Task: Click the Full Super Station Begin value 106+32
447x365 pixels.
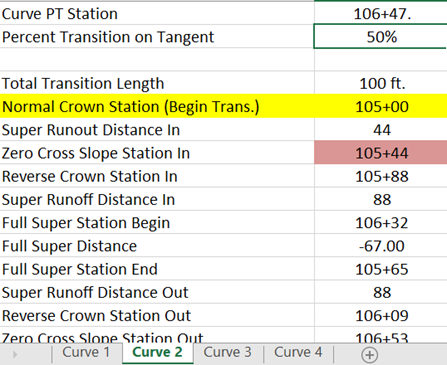Action: pyautogui.click(x=381, y=222)
